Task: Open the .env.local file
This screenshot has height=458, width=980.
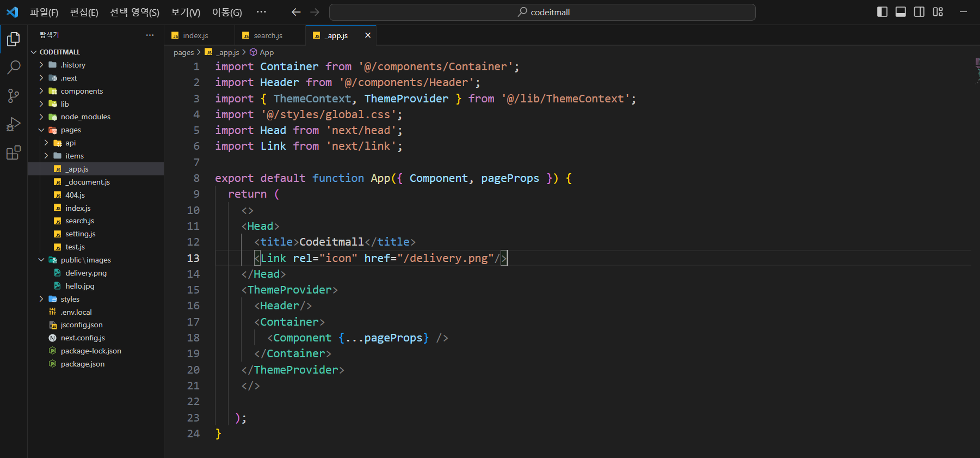Action: coord(96,312)
